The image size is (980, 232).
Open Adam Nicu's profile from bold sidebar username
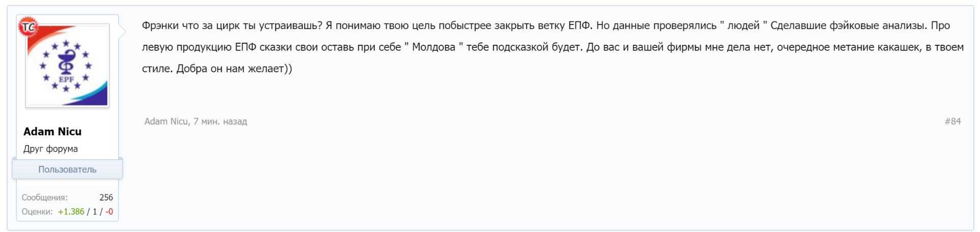(52, 132)
